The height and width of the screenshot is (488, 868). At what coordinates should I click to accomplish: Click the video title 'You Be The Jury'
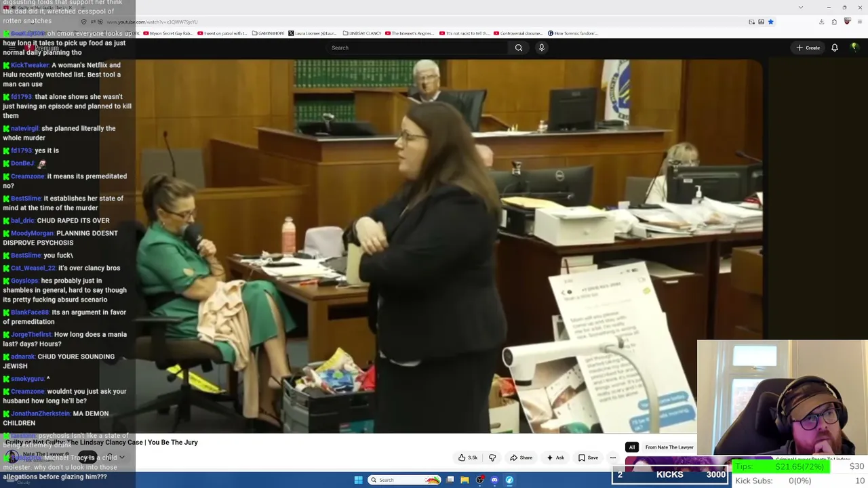tap(102, 442)
